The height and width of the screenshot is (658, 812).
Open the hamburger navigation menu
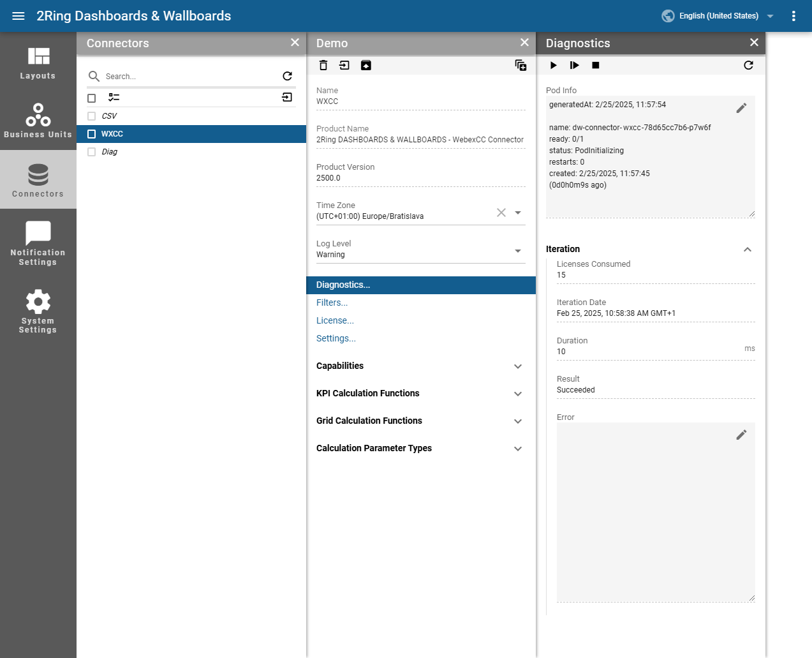click(18, 16)
